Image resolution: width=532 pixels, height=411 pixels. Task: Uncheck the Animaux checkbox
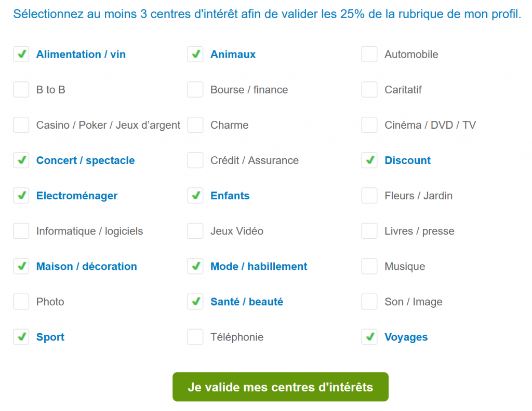coord(195,54)
